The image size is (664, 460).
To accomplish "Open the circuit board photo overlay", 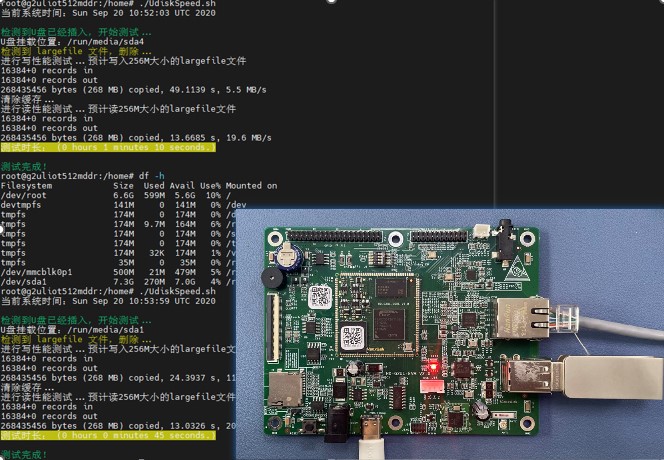I will pyautogui.click(x=449, y=334).
